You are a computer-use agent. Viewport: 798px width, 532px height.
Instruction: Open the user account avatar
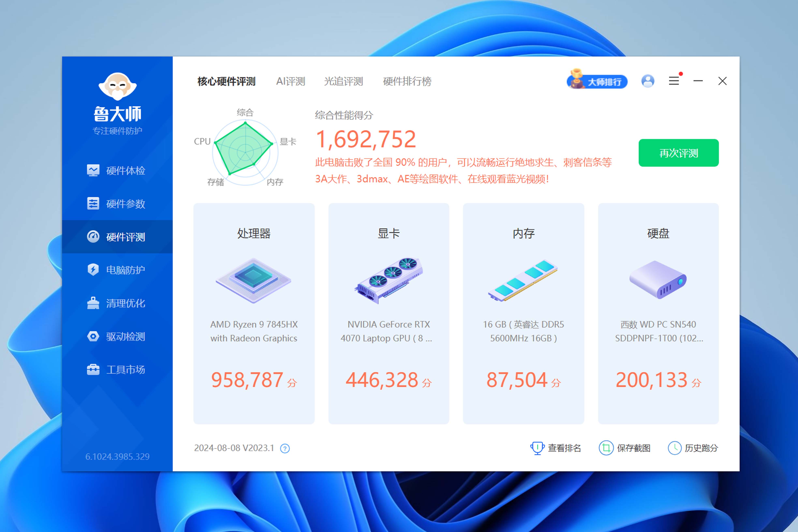point(648,81)
